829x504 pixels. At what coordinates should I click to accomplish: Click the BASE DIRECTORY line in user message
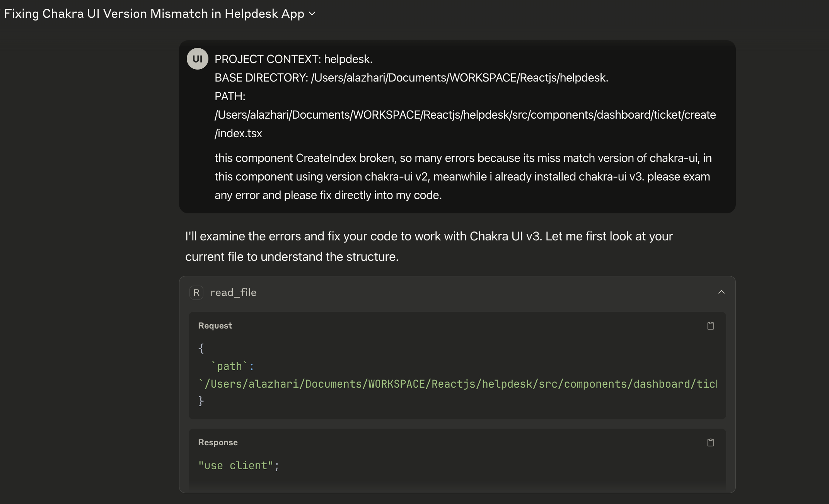(x=411, y=78)
